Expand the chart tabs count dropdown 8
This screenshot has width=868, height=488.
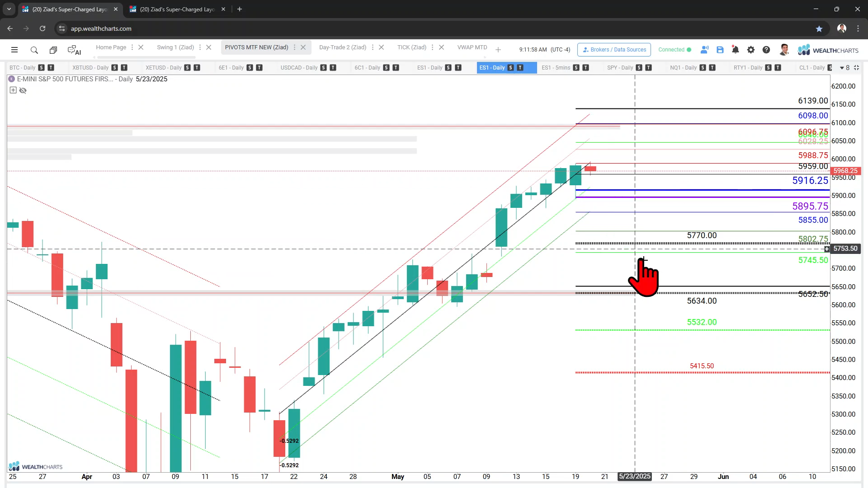(844, 68)
